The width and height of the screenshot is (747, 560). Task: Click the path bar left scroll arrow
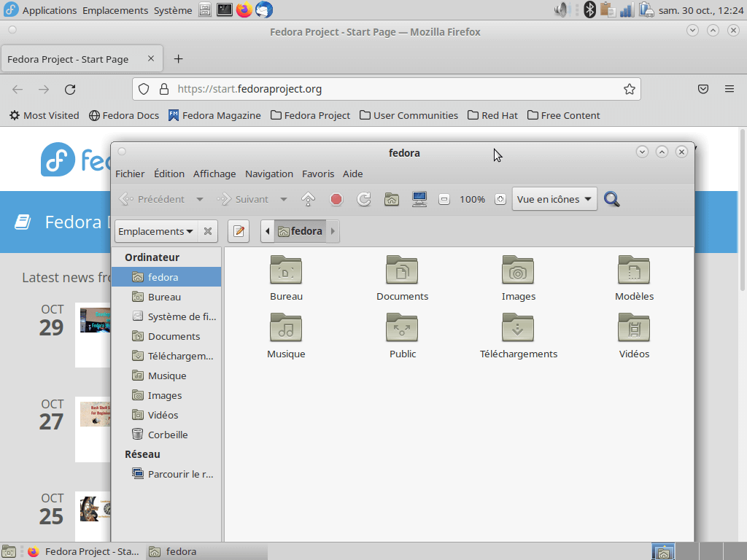pos(267,231)
